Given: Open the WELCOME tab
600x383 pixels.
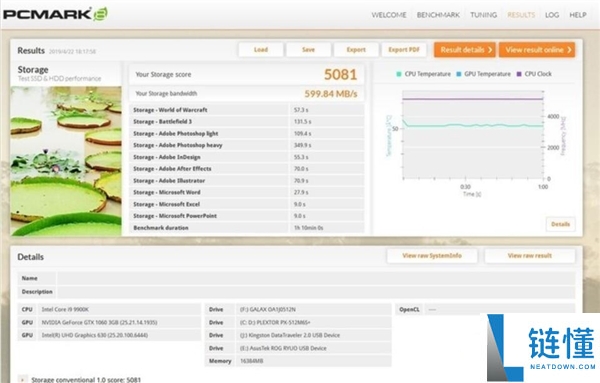Looking at the screenshot, I should coord(389,15).
